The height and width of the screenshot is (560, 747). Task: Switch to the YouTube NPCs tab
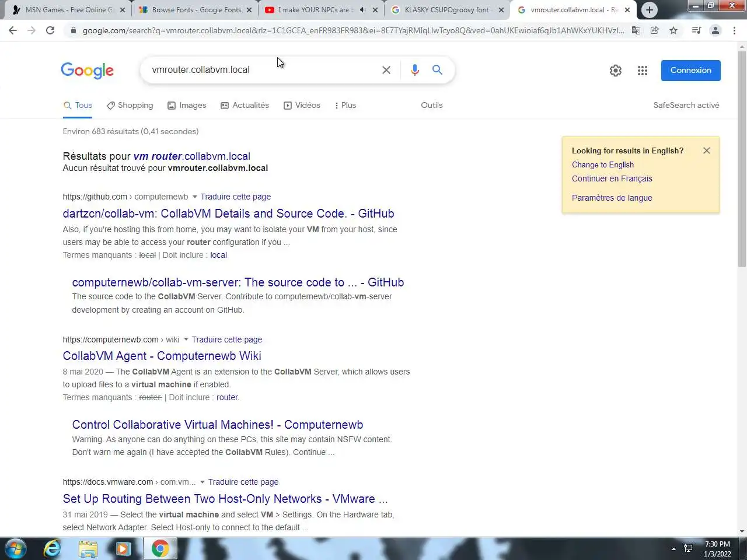[321, 10]
